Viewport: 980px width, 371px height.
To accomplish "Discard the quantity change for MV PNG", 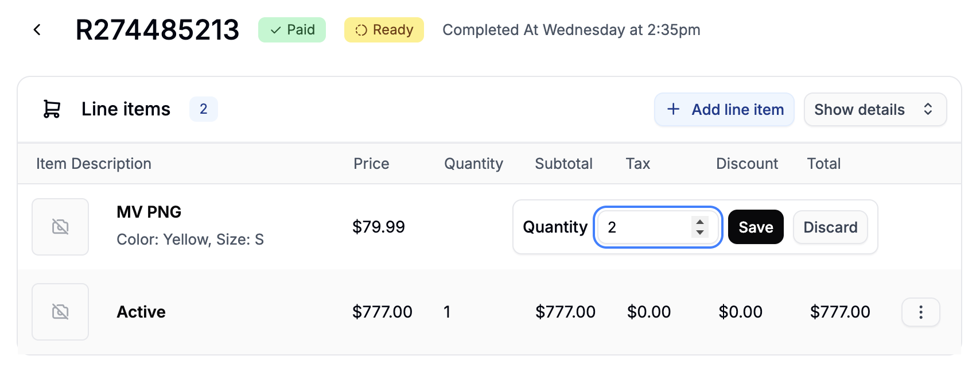I will pos(830,227).
